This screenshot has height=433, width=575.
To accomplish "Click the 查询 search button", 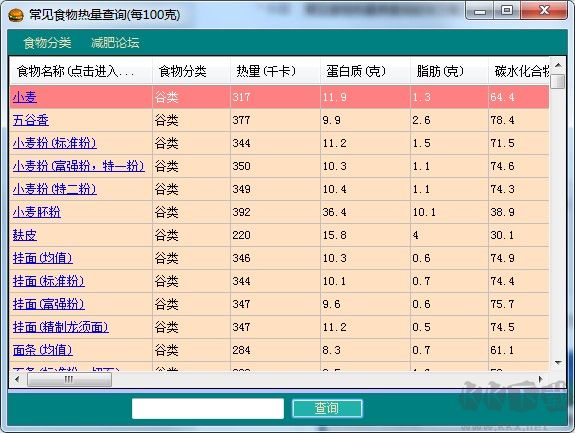I will point(327,408).
